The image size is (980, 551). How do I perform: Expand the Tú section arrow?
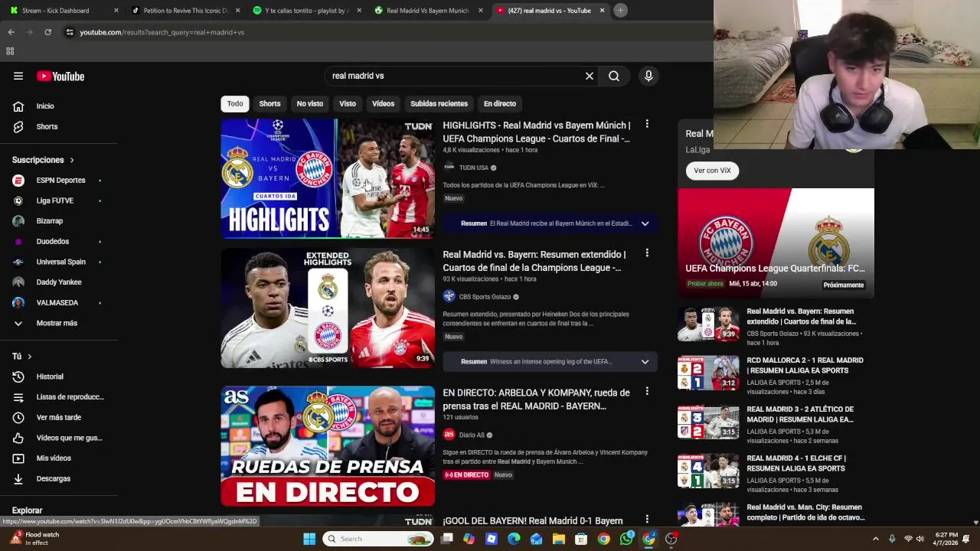coord(30,357)
